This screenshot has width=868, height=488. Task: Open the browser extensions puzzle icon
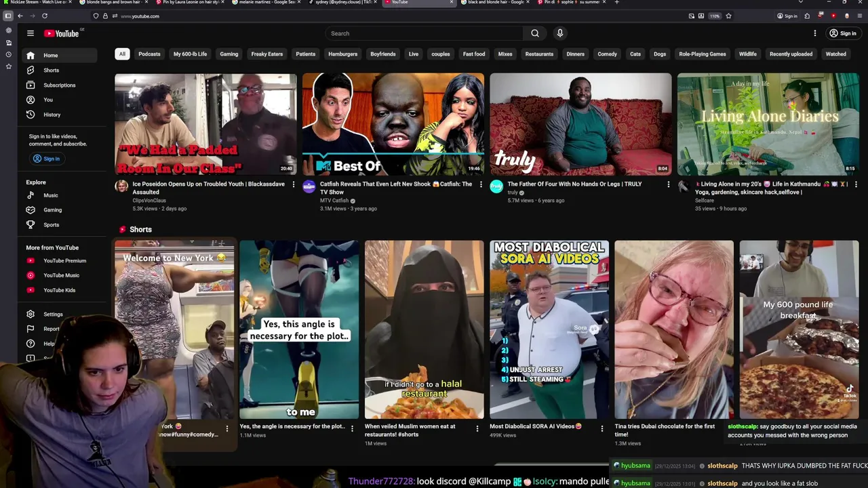(x=807, y=16)
